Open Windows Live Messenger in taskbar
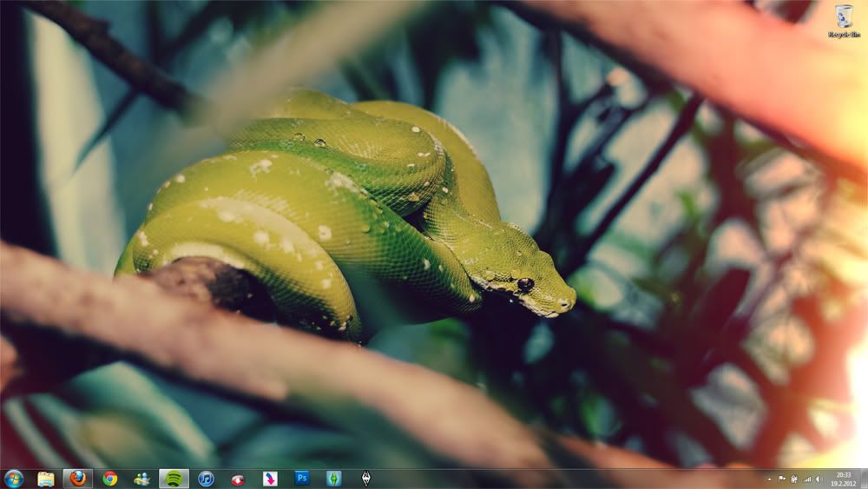Image resolution: width=868 pixels, height=489 pixels. [141, 479]
